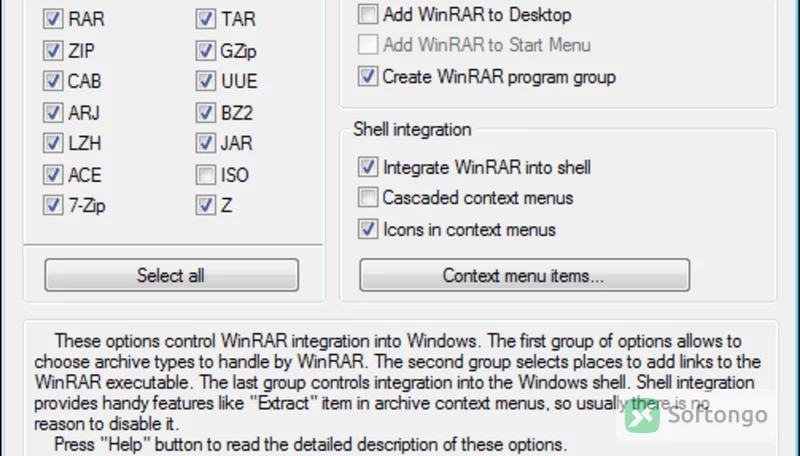Uncheck the CAB format checkbox

[x=53, y=81]
